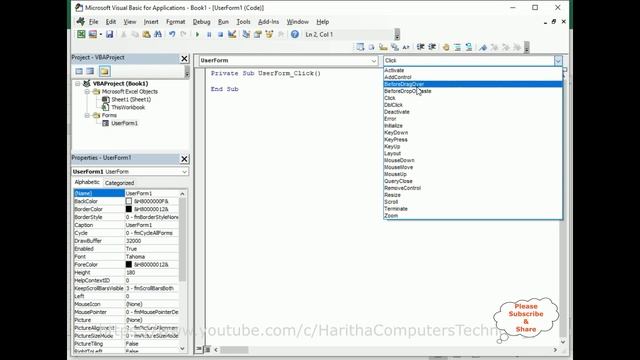This screenshot has width=640, height=360.
Task: Close the Project panel
Action: [x=184, y=59]
